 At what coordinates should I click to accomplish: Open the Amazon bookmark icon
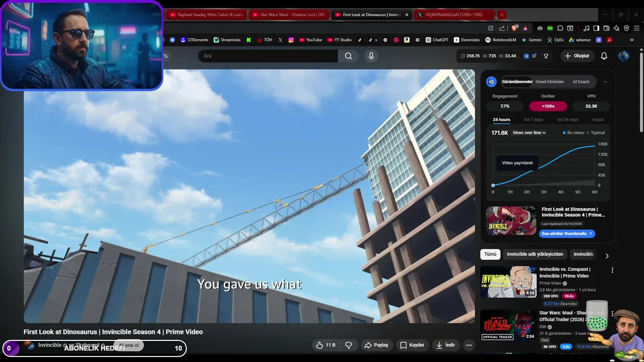click(407, 40)
